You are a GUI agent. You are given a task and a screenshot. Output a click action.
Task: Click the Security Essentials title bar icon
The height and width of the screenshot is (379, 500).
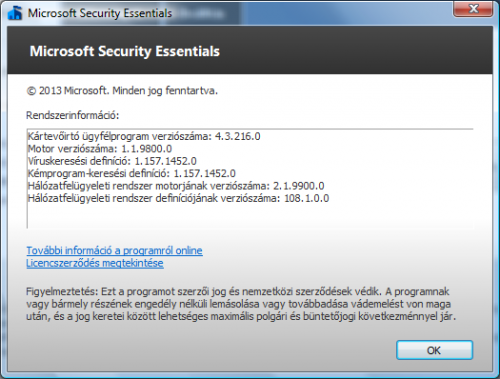click(x=15, y=13)
